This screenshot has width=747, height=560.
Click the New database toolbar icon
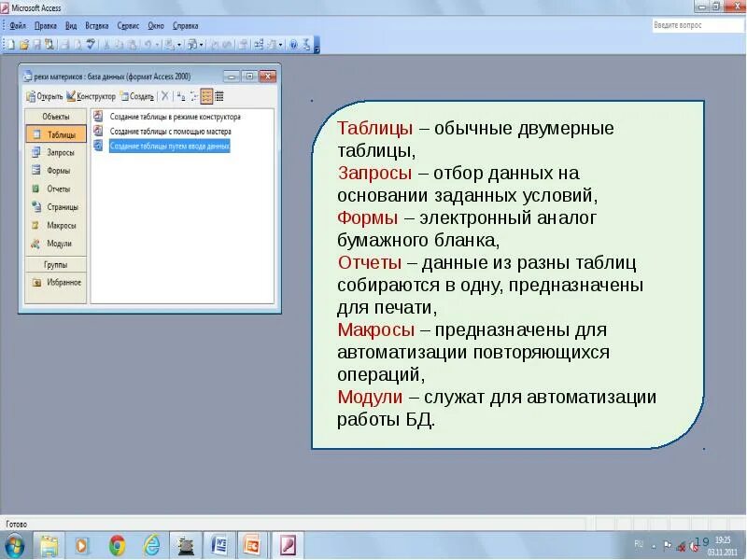click(x=11, y=45)
